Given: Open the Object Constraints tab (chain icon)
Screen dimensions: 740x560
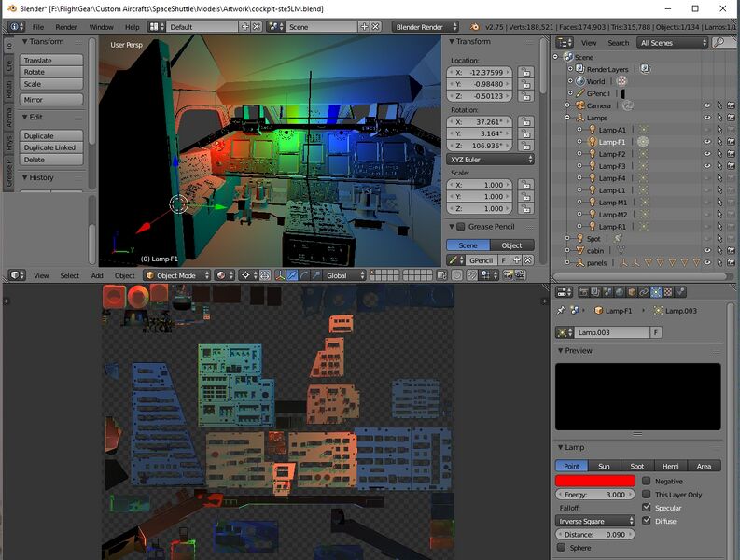Looking at the screenshot, I should (644, 292).
